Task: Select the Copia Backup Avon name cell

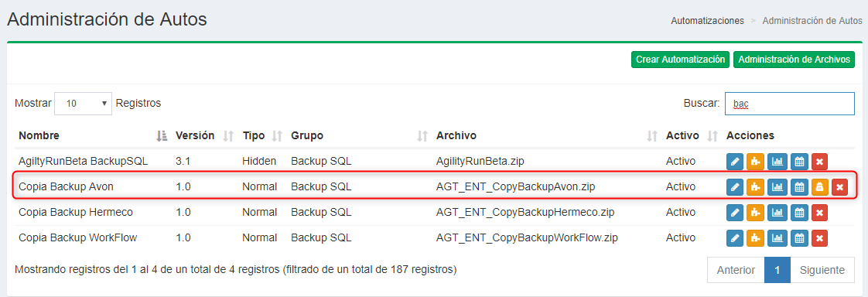Action: 66,187
